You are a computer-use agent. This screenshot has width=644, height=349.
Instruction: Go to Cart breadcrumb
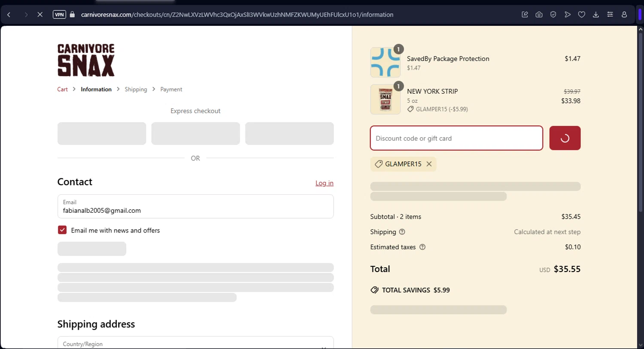click(x=63, y=89)
